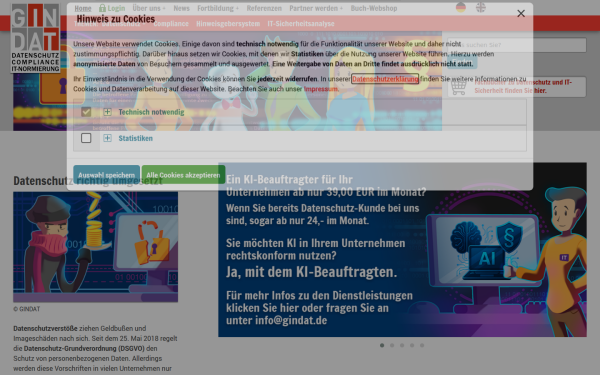This screenshot has height=375, width=600.
Task: Open the Referenzen menu item
Action: click(264, 8)
